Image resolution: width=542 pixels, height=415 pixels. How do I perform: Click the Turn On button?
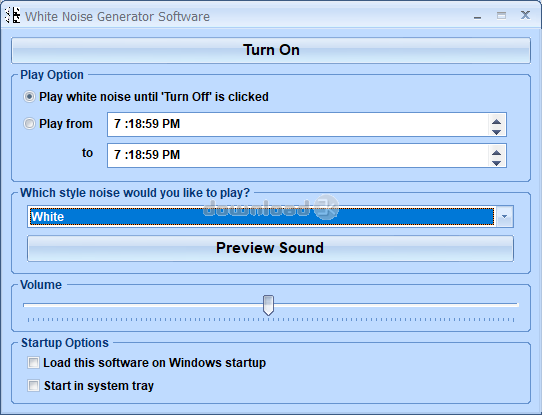click(271, 50)
